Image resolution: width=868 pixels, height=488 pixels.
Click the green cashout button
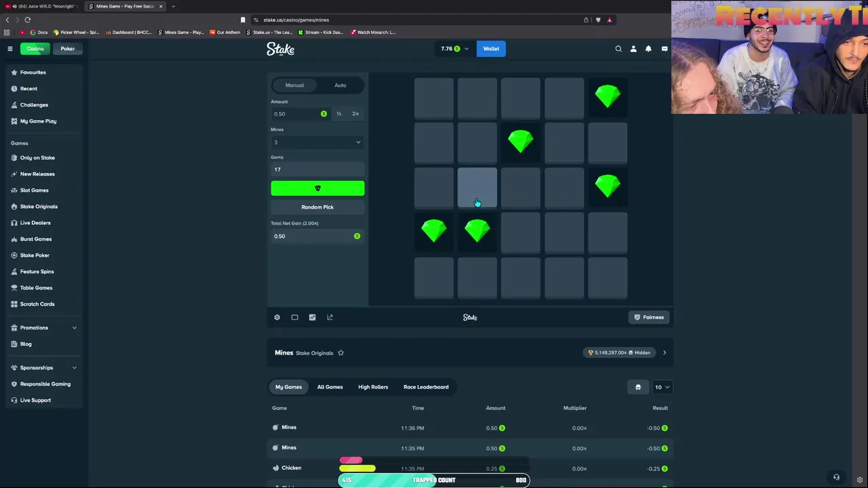[x=317, y=188]
